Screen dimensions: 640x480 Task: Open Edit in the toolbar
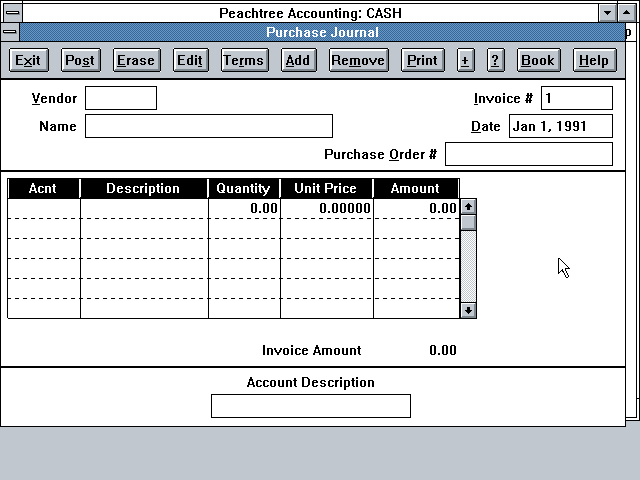pos(190,60)
